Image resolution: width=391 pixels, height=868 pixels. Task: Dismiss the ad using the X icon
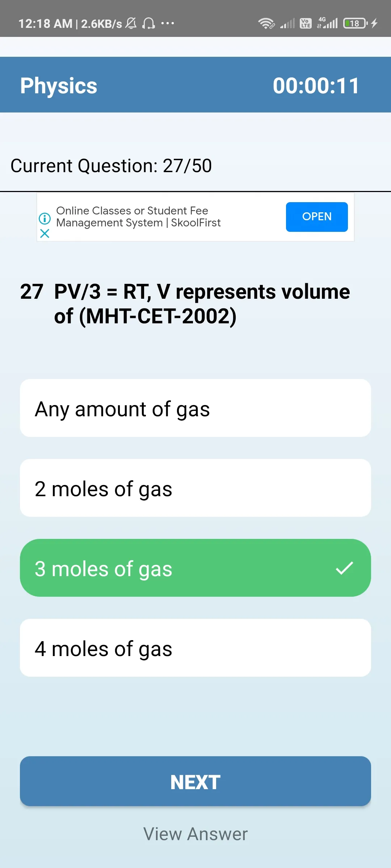coord(45,234)
